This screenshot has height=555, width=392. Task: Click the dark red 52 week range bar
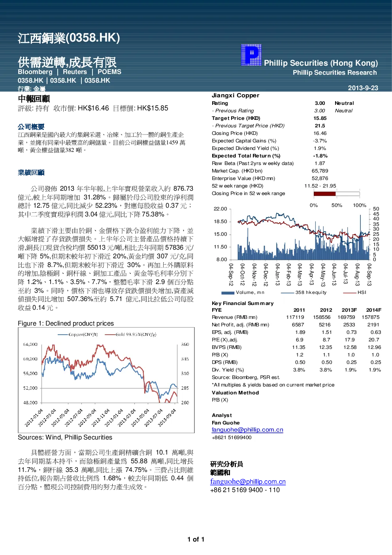click(324, 193)
